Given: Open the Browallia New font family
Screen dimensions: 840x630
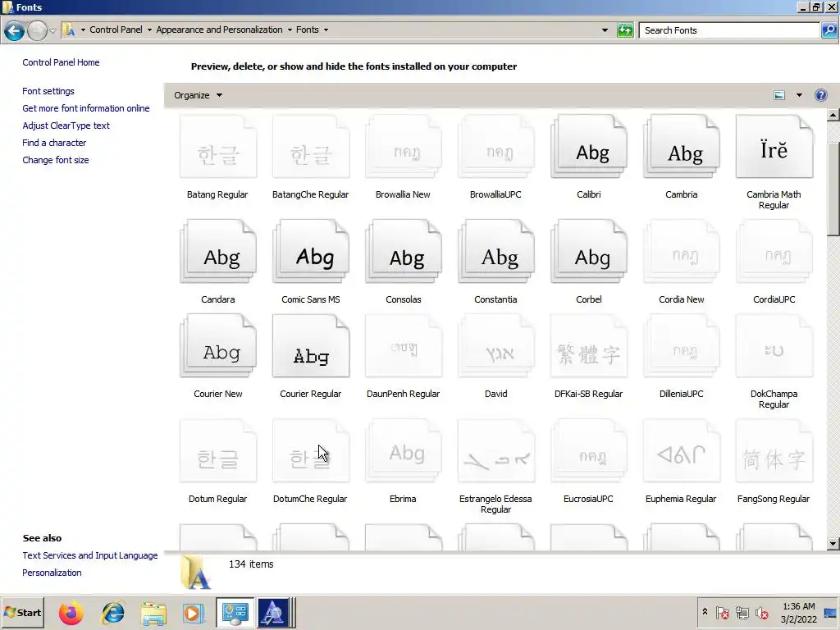Looking at the screenshot, I should point(404,148).
